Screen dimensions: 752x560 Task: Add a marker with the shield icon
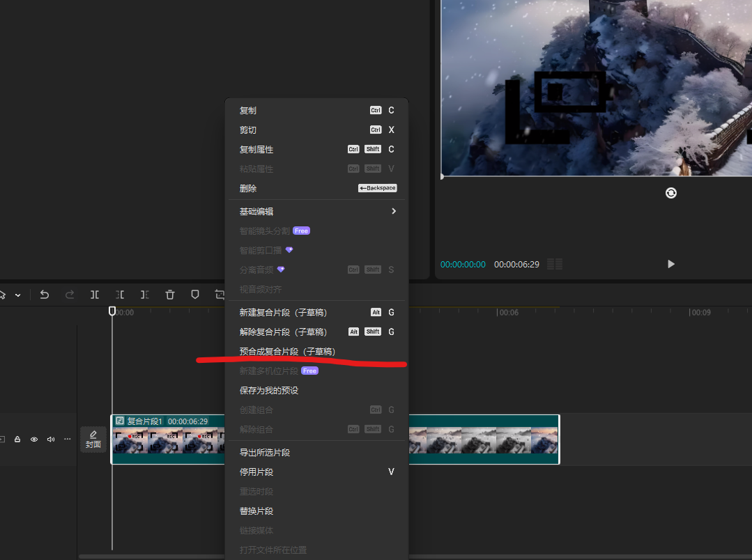coord(195,295)
